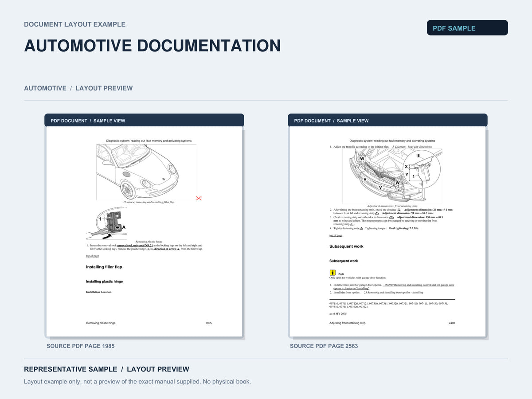
Task: Click the 'Installation Location:' text
Action: [99, 292]
